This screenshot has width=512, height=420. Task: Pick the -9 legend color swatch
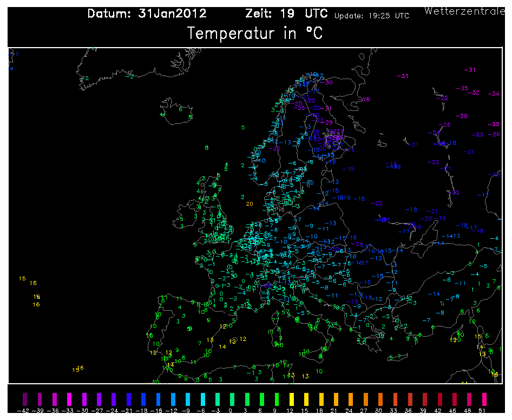(188, 399)
